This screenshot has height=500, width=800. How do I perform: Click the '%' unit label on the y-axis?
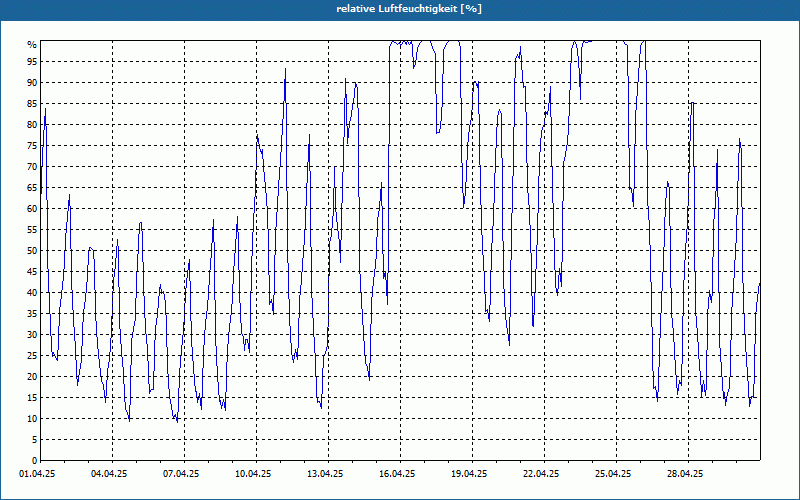pyautogui.click(x=32, y=45)
